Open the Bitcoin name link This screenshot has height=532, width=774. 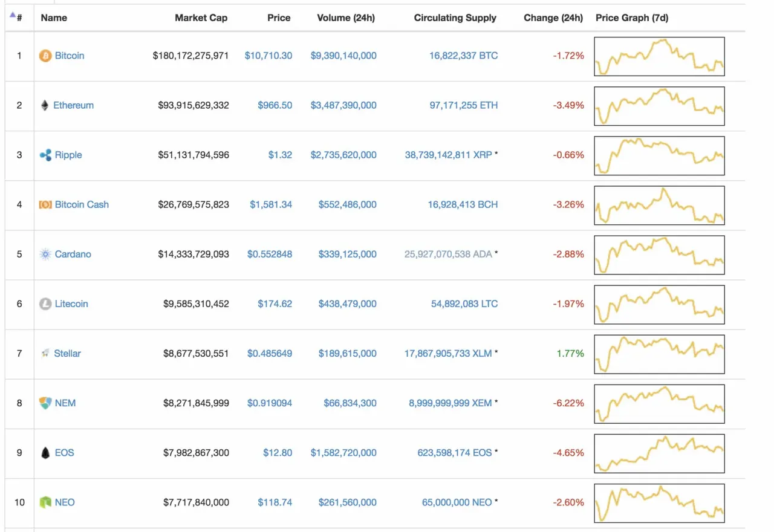[x=70, y=56]
